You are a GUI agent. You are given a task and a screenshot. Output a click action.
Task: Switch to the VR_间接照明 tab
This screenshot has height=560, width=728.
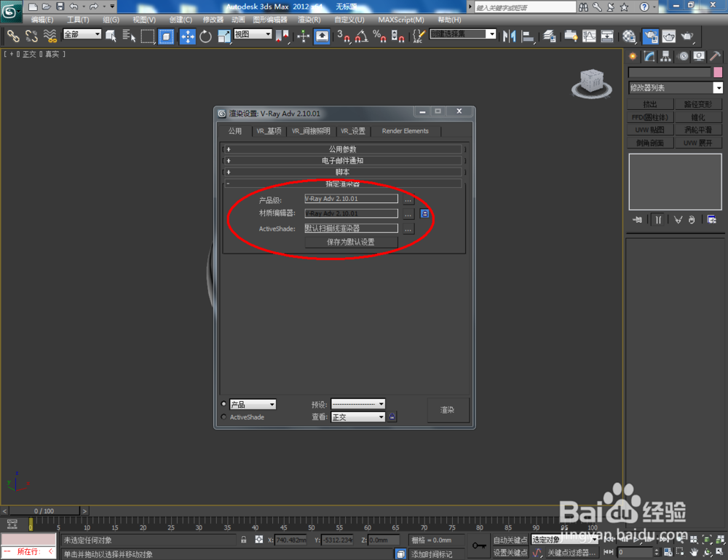[x=311, y=131]
